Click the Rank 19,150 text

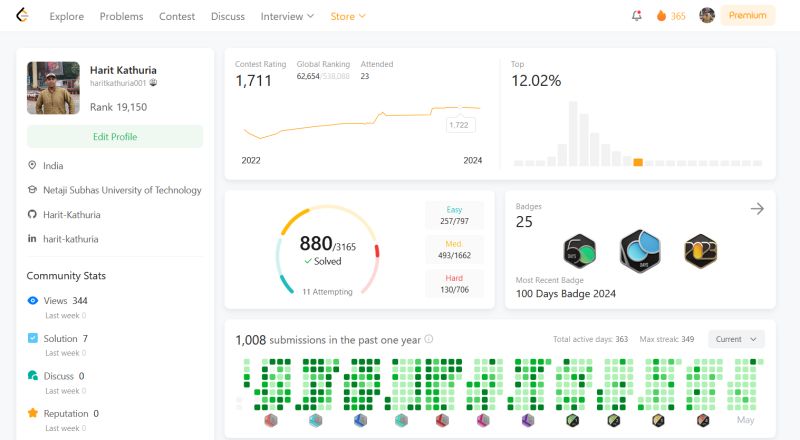(118, 107)
